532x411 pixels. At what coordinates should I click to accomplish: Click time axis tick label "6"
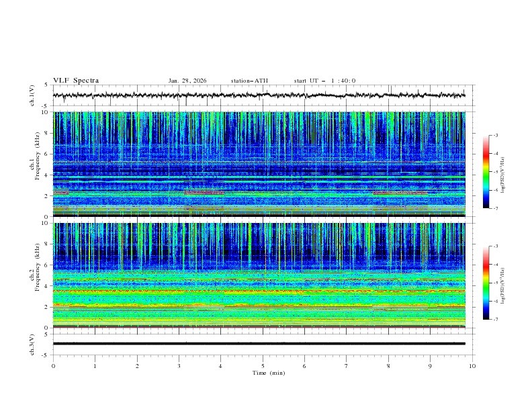point(304,366)
